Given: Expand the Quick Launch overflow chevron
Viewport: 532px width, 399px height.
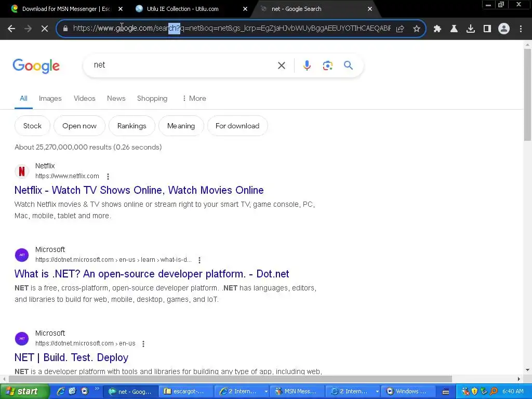Looking at the screenshot, I should point(97,389).
